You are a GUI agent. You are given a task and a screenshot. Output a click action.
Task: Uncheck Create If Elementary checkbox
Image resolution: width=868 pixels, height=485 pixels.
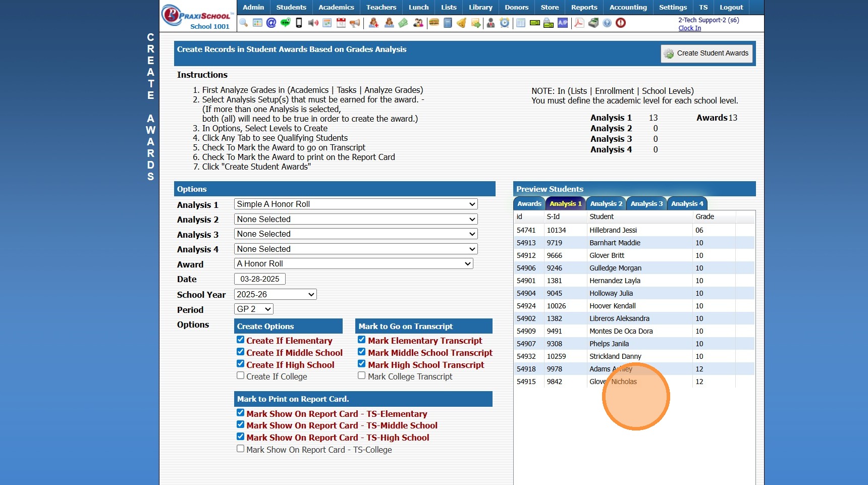click(241, 340)
